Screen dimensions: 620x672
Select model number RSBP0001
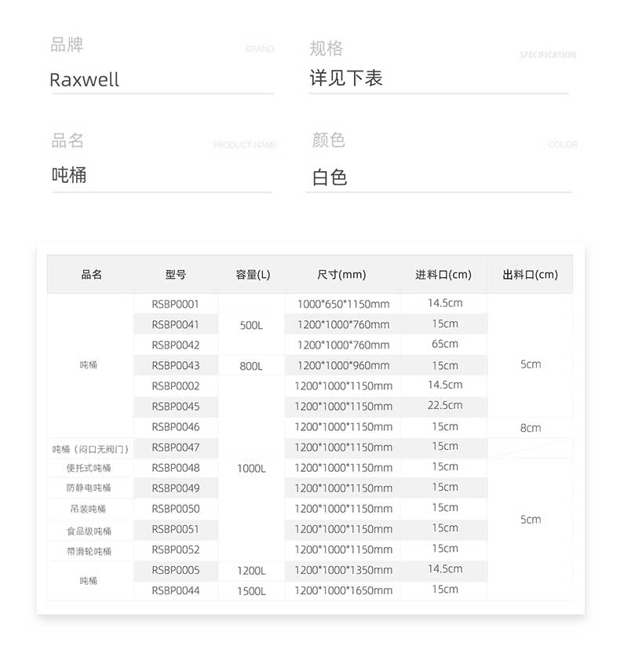(x=176, y=304)
